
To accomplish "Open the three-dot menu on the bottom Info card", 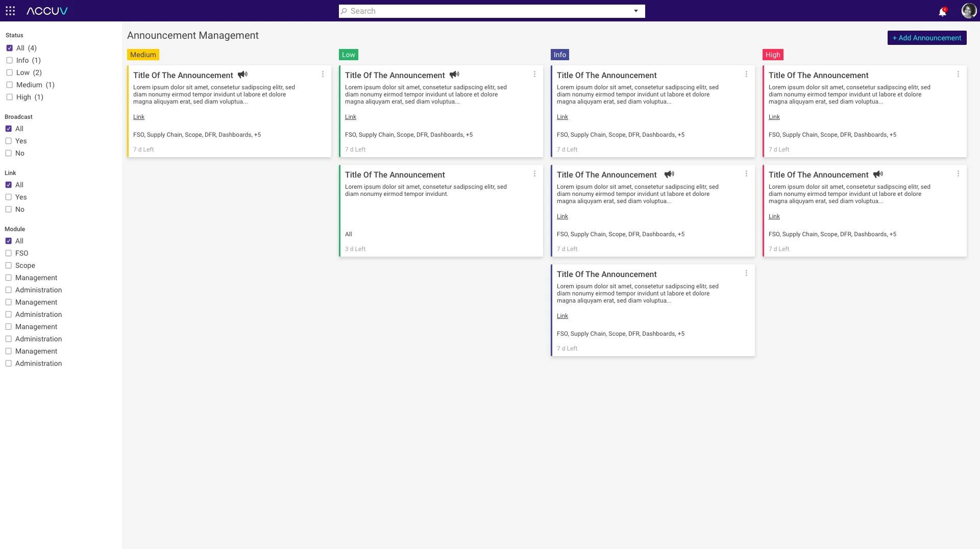I will pos(746,273).
